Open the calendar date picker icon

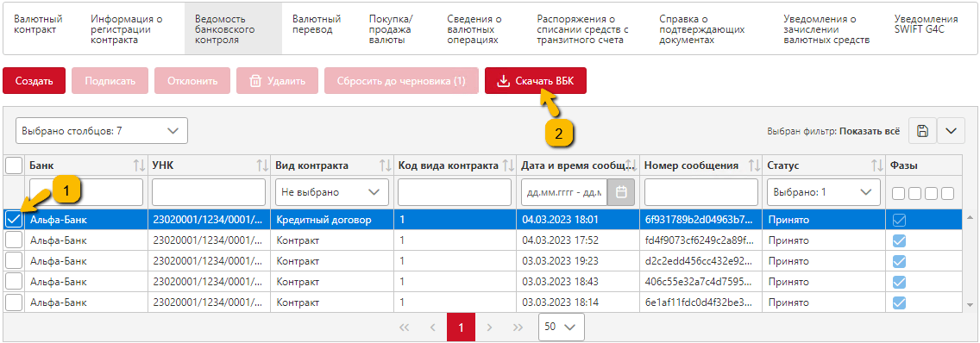point(621,192)
